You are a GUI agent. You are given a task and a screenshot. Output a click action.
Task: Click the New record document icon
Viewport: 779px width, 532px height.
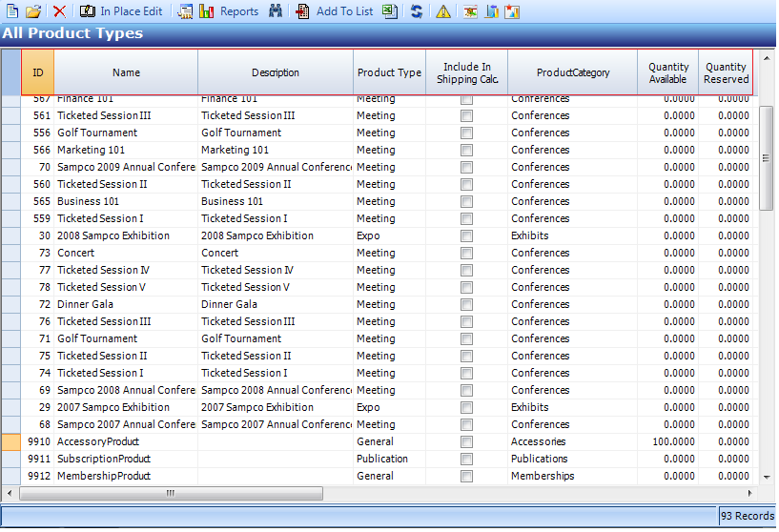coord(12,10)
